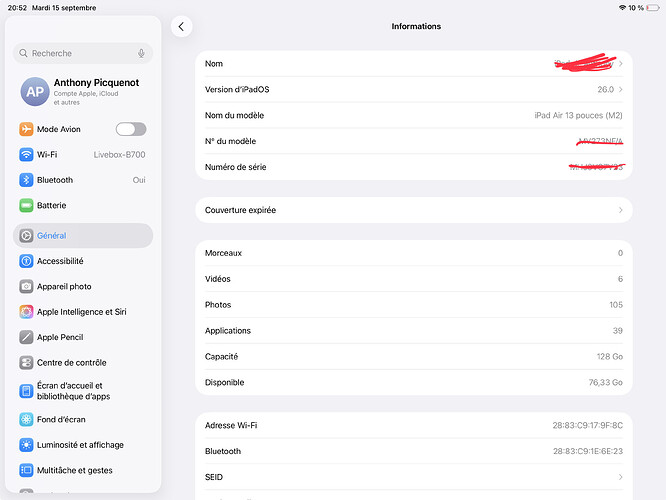Tap the 26.0 version value

[606, 90]
